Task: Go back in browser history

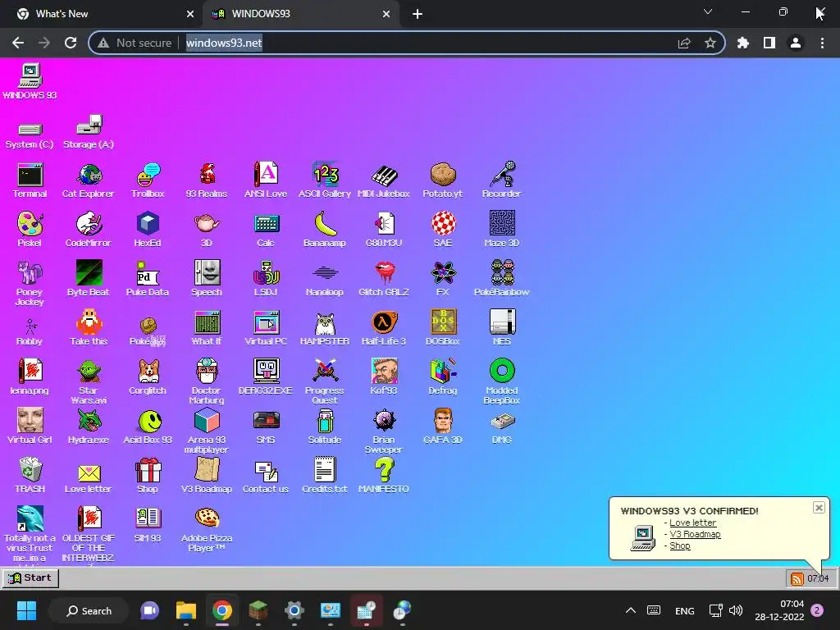Action: coord(18,43)
